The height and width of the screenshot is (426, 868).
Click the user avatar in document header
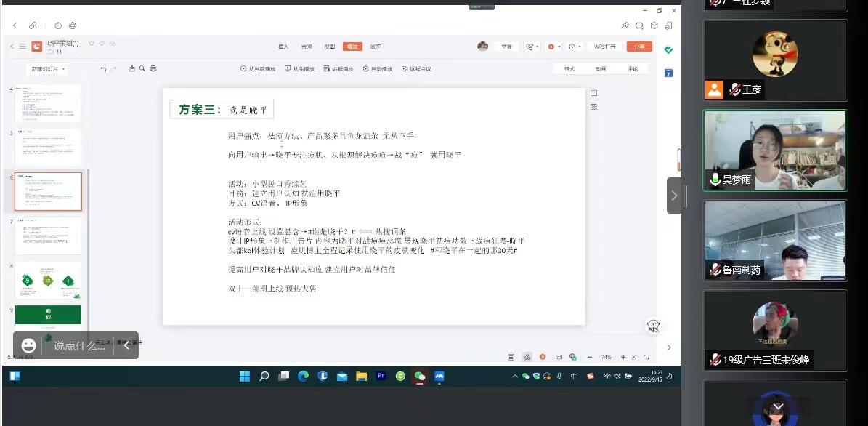point(483,47)
